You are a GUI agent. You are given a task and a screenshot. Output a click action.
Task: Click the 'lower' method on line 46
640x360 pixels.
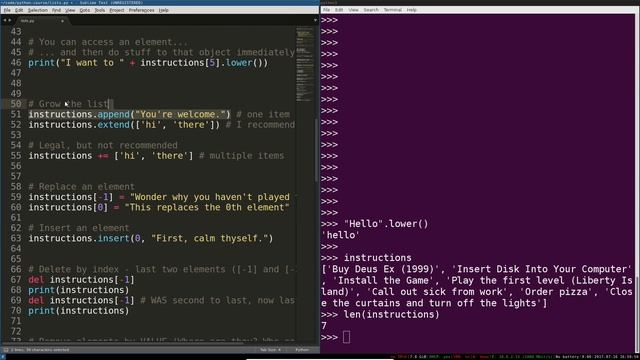point(239,62)
